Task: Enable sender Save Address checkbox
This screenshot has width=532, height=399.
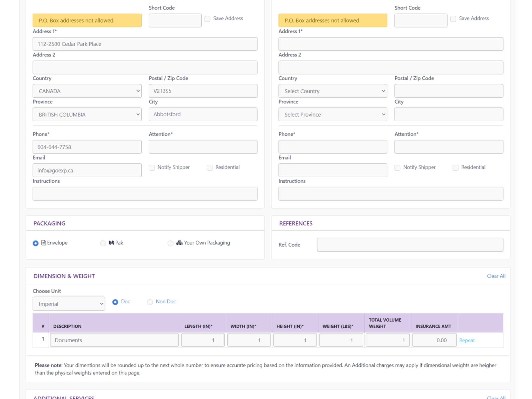Action: [207, 19]
